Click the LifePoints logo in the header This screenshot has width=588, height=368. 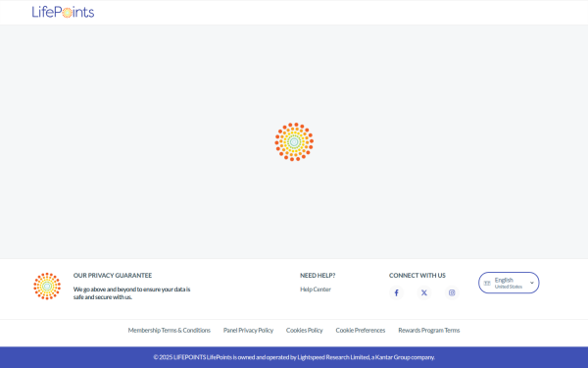tap(63, 12)
